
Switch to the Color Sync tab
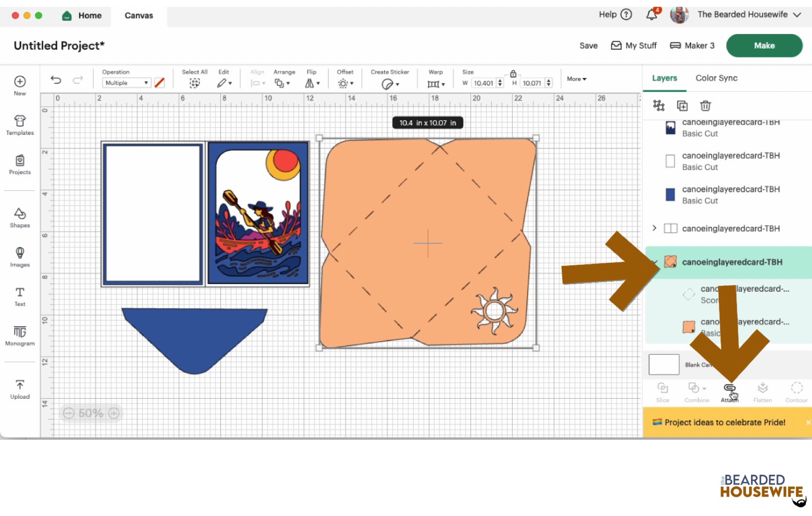pyautogui.click(x=716, y=78)
